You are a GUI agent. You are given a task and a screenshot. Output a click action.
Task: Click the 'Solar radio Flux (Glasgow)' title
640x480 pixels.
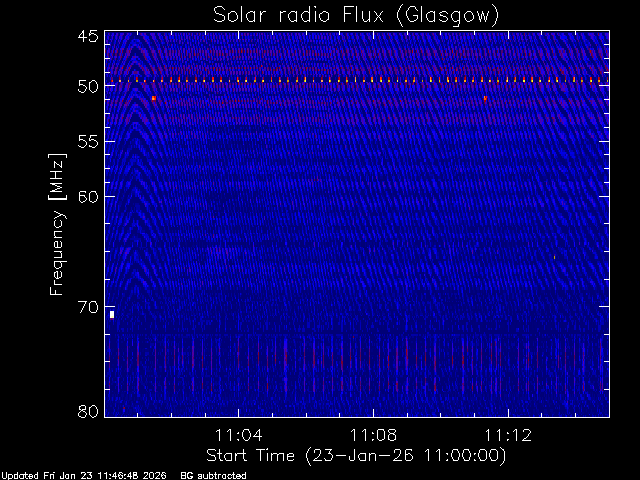point(356,16)
